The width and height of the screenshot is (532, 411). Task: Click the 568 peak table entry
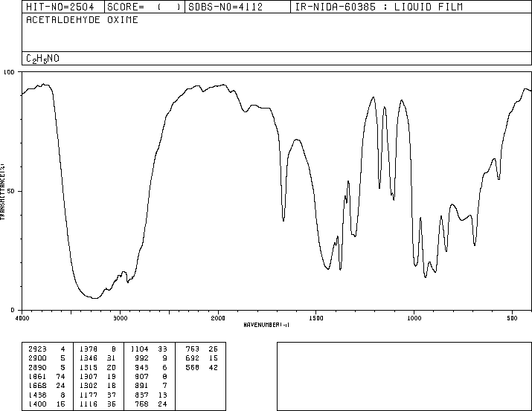[193, 367]
